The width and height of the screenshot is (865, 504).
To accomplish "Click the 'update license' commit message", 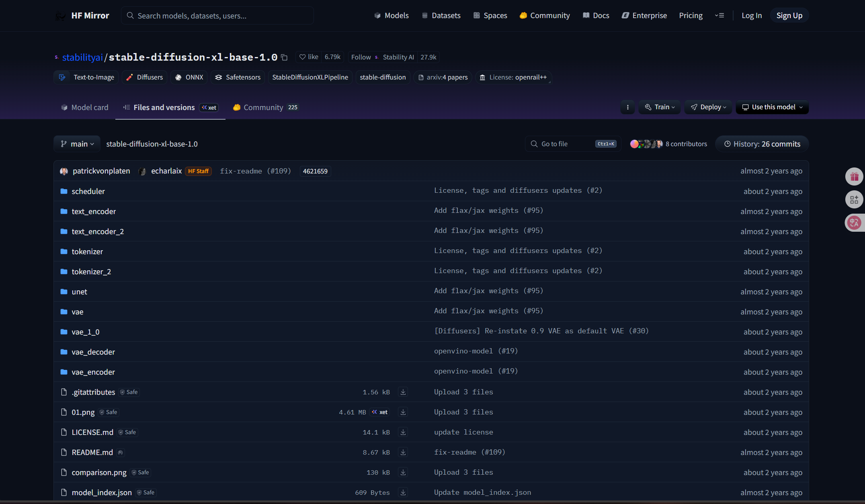I will (x=463, y=432).
